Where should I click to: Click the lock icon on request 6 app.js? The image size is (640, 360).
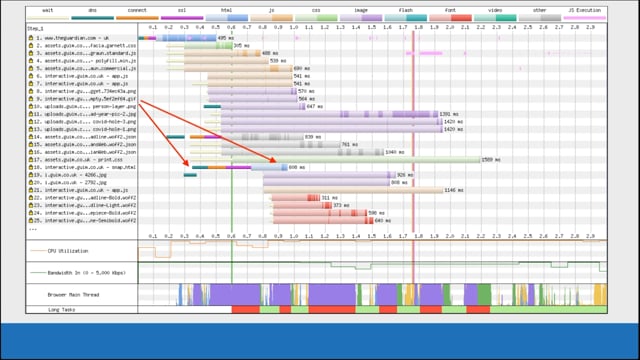[31, 76]
